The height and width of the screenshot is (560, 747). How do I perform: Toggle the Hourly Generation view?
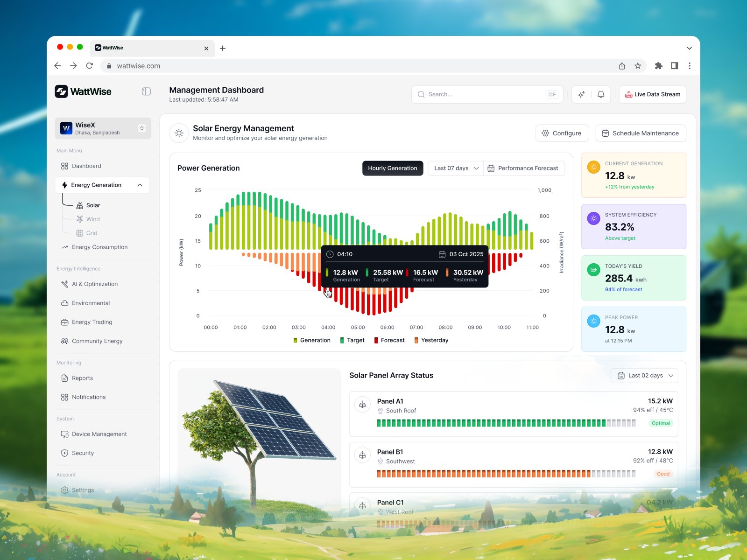pyautogui.click(x=393, y=168)
